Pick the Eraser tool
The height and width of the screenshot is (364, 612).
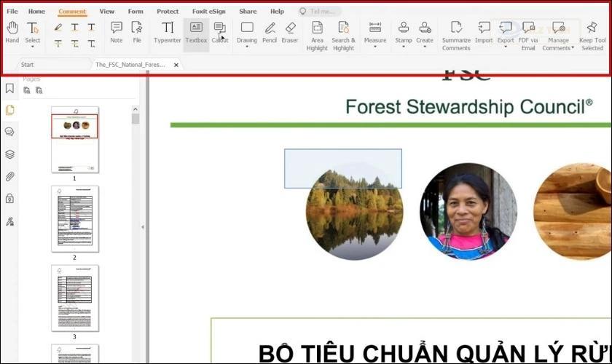290,32
